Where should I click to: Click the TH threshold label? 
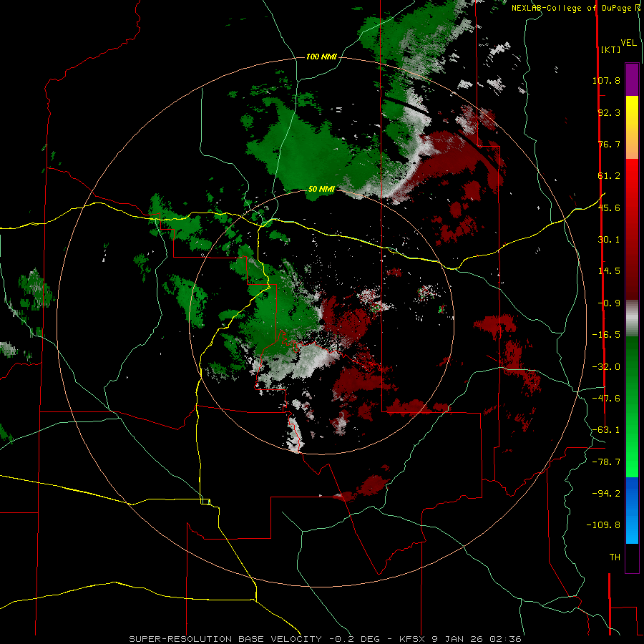point(615,557)
